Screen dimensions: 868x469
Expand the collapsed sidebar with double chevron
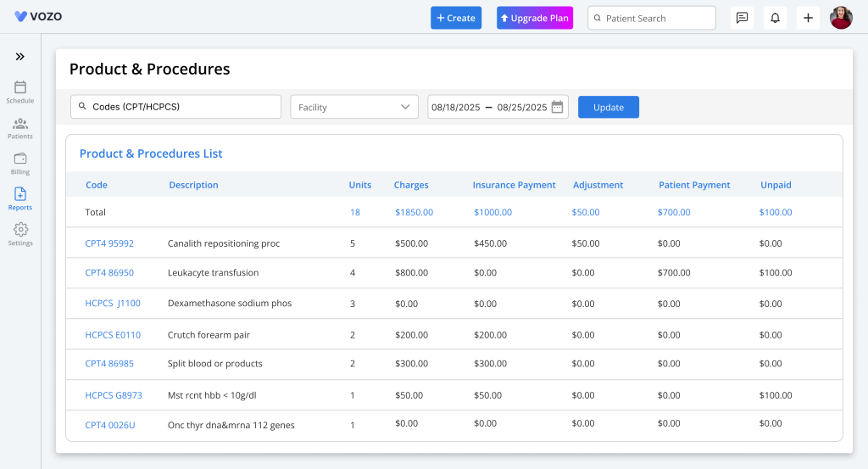[19, 57]
